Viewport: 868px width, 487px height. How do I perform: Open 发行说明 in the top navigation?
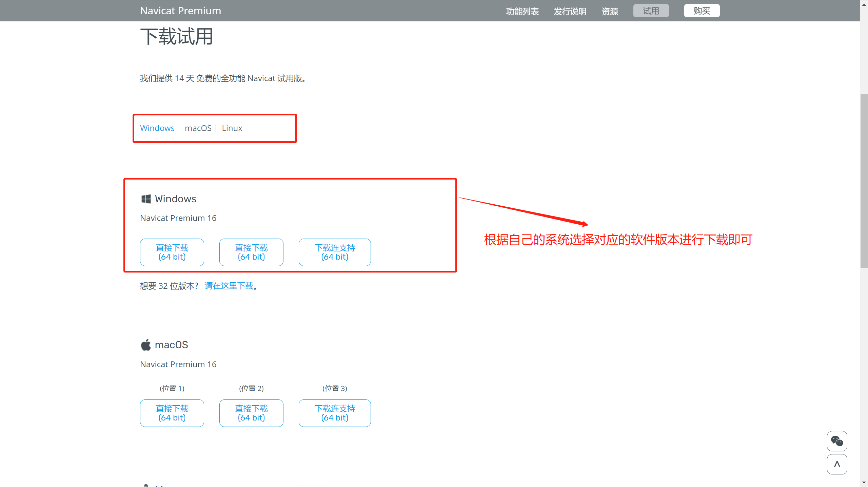pos(570,11)
